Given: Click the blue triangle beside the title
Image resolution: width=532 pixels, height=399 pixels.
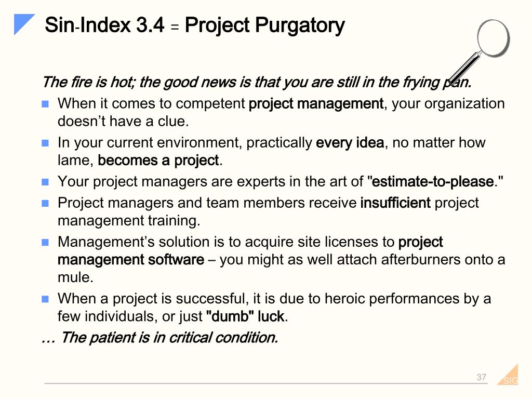Looking at the screenshot, I should tap(22, 23).
